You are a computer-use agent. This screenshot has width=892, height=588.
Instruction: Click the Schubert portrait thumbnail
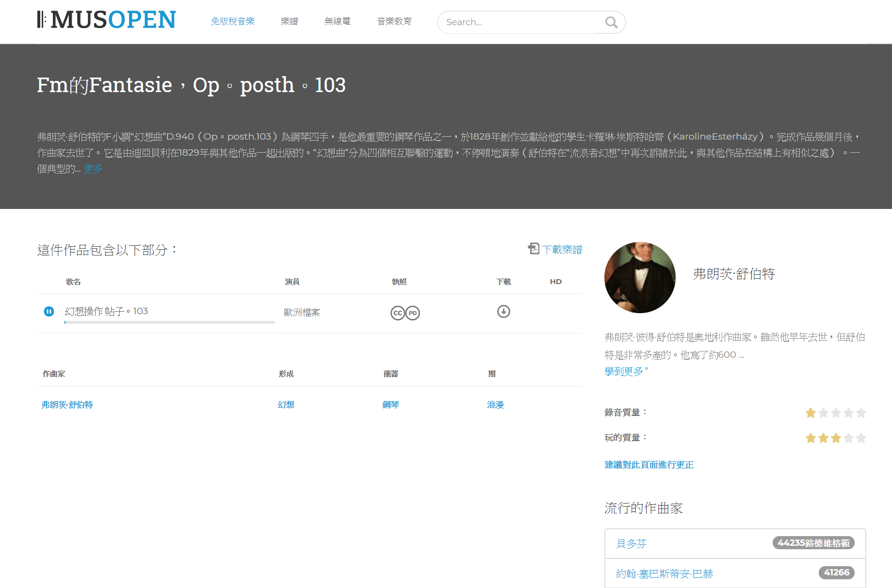click(x=640, y=277)
